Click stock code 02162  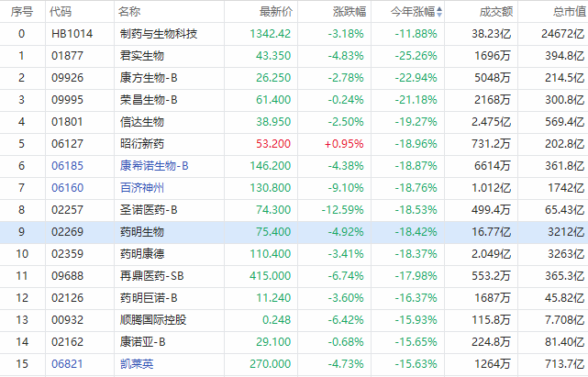tap(68, 342)
